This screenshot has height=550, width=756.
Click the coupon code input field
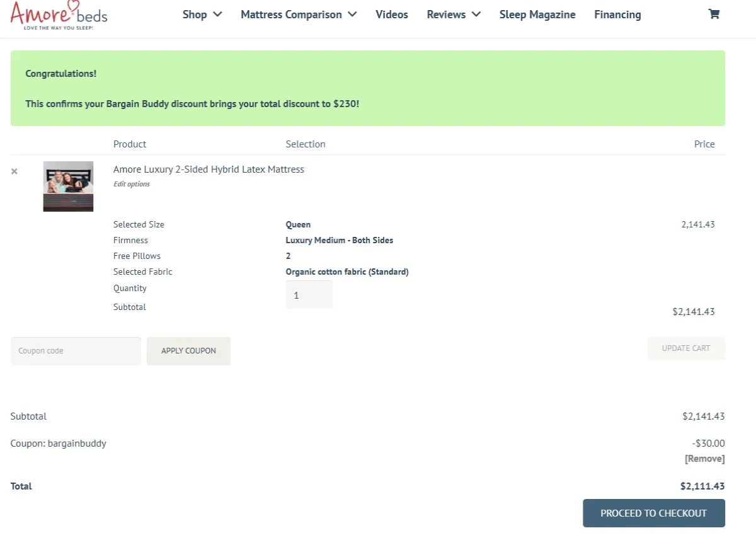tap(75, 350)
